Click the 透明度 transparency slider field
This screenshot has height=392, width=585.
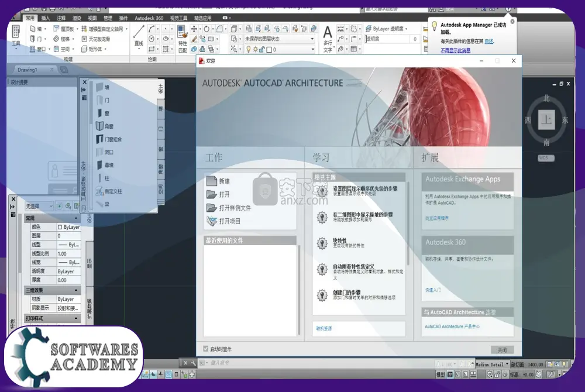[x=392, y=39]
